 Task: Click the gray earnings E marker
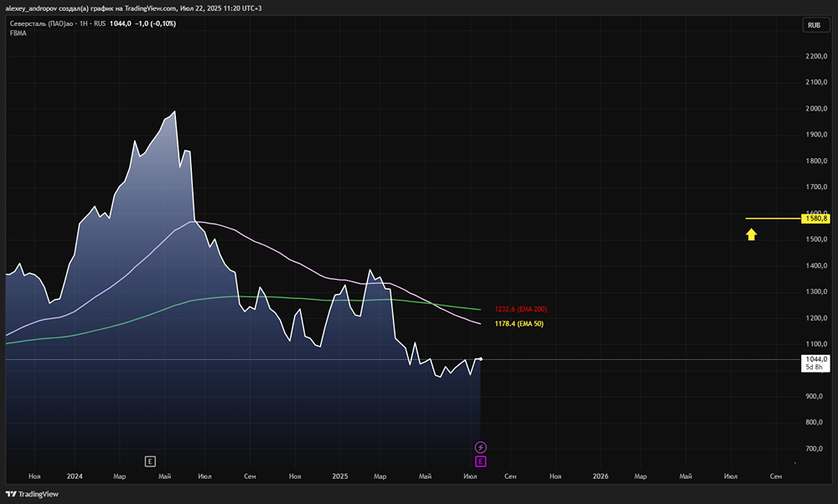150,461
